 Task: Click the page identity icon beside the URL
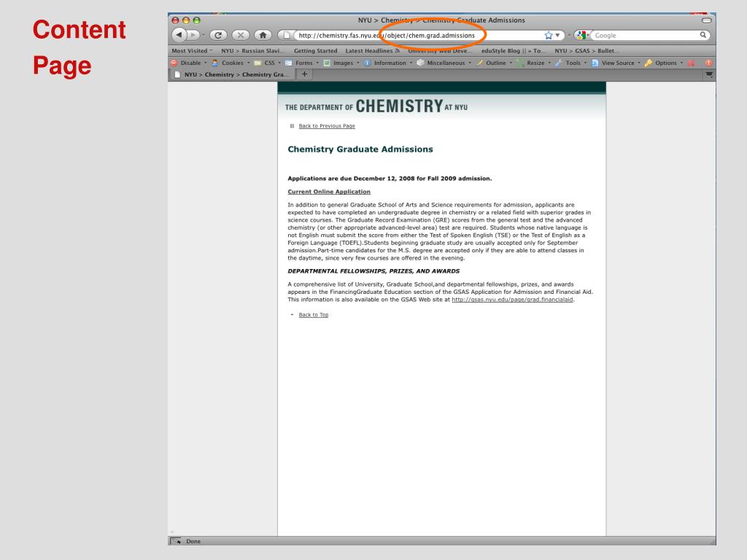click(287, 35)
